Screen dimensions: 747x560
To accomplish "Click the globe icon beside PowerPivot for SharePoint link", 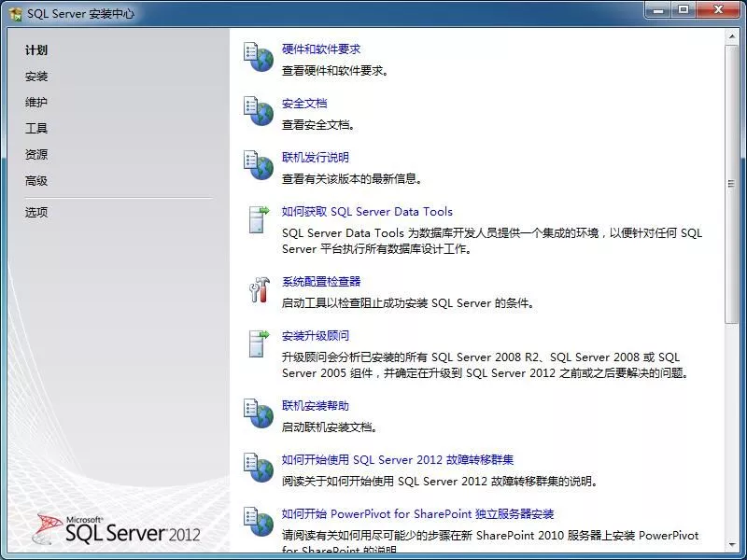I will pos(259,522).
